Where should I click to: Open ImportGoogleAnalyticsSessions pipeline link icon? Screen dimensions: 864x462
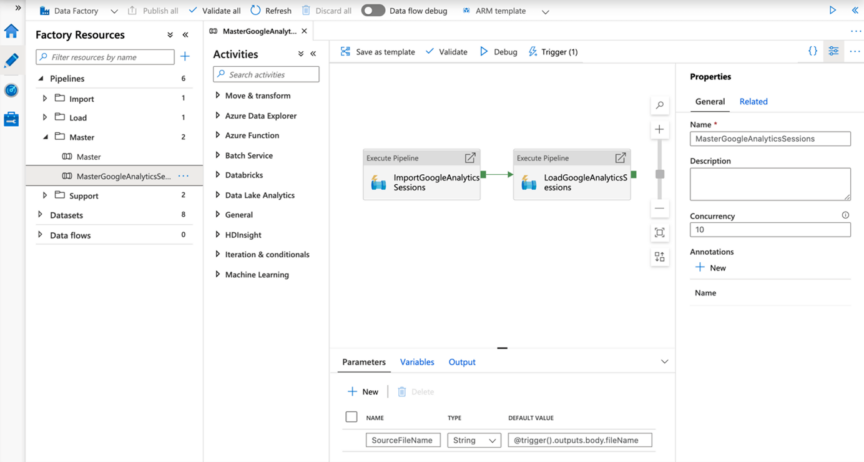click(470, 158)
